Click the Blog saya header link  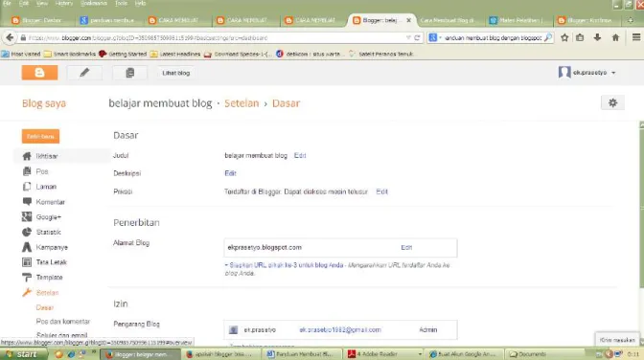(x=44, y=103)
